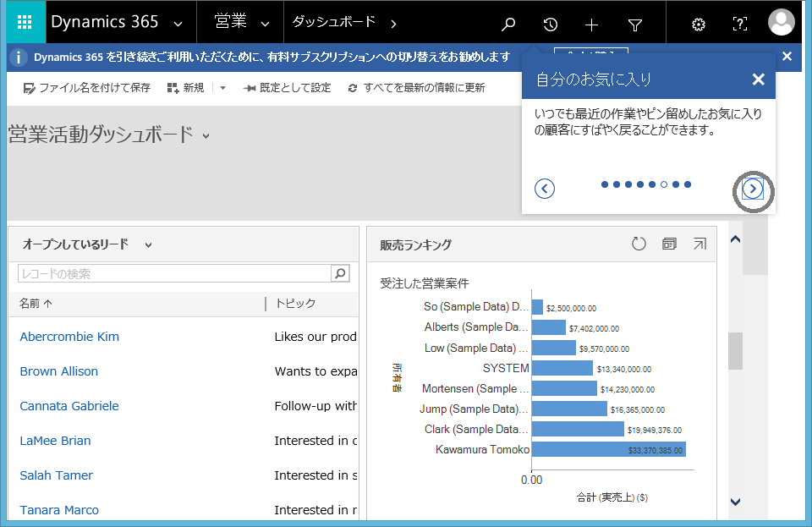Image resolution: width=812 pixels, height=527 pixels.
Task: Click the dashboard vertical scrollbar thumb
Action: click(735, 351)
